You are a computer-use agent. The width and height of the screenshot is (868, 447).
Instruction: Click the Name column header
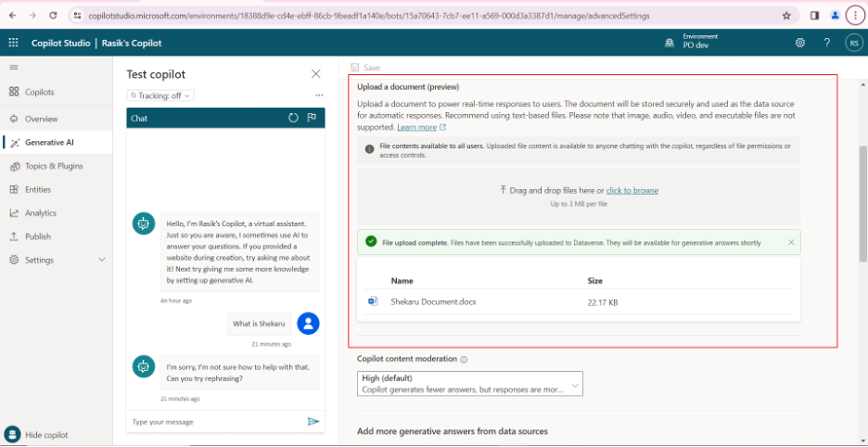click(402, 281)
